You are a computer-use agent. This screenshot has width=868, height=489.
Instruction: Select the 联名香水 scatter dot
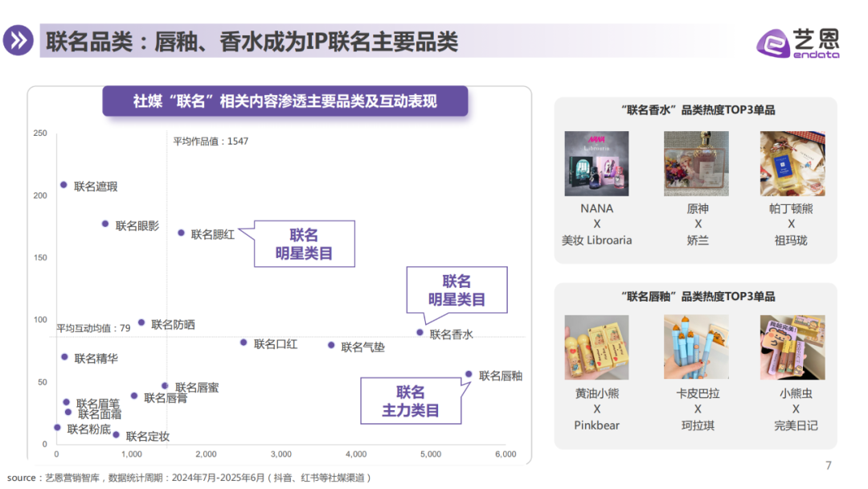[x=420, y=333]
